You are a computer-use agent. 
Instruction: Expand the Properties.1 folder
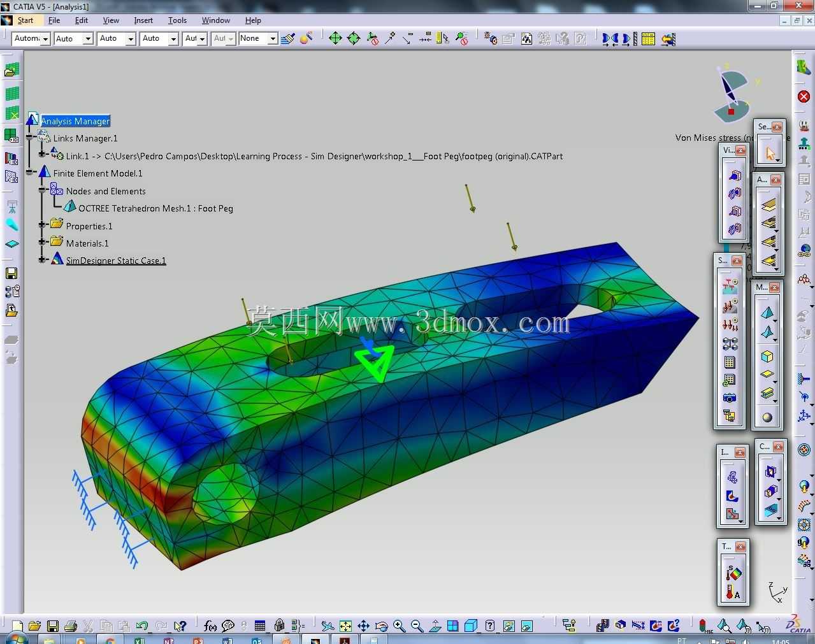click(42, 225)
